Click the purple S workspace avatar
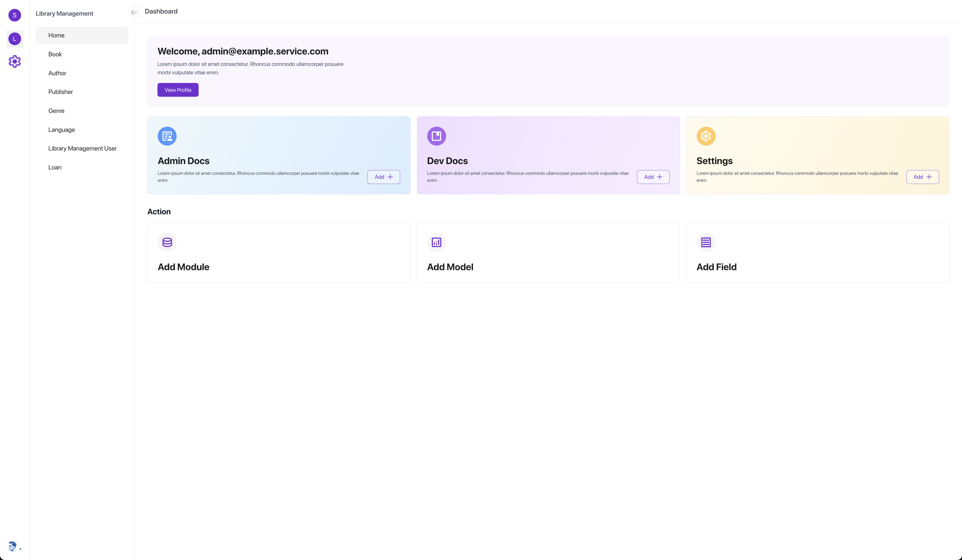 click(x=15, y=15)
